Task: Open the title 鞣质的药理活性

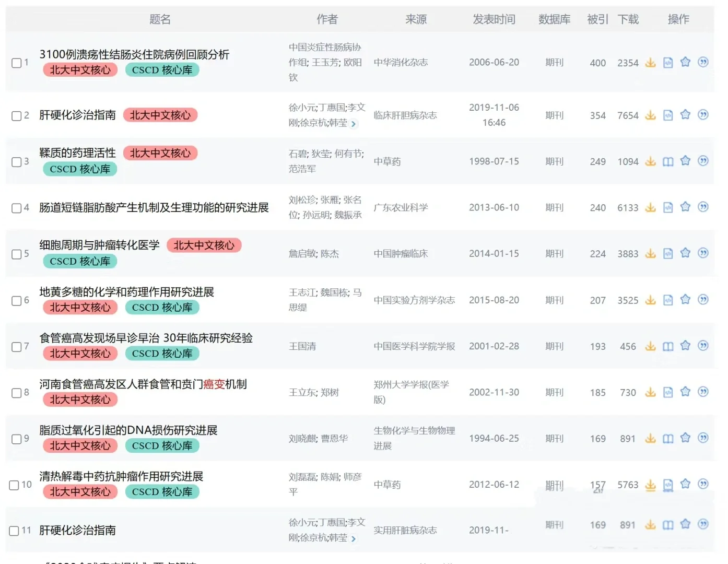Action: click(x=78, y=153)
